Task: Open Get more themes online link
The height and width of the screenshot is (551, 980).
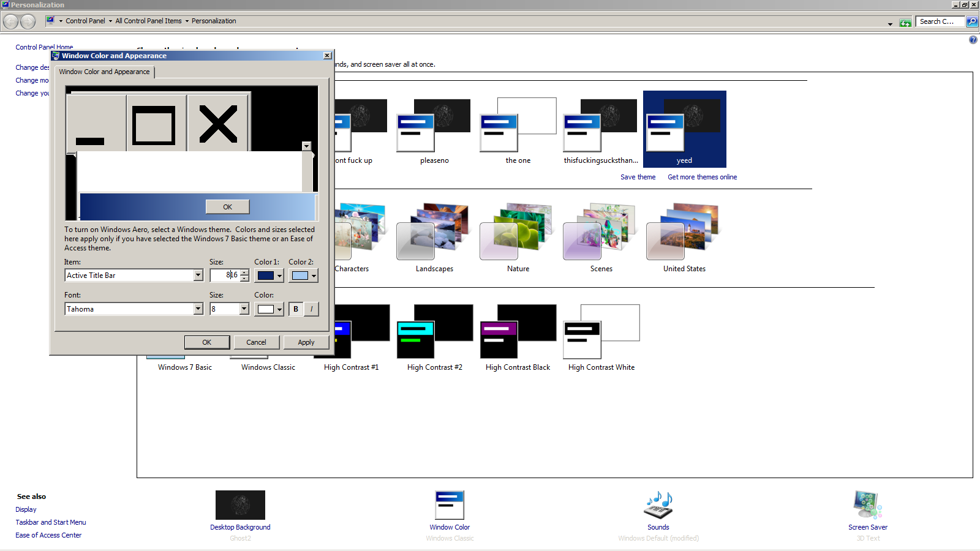Action: [x=702, y=177]
